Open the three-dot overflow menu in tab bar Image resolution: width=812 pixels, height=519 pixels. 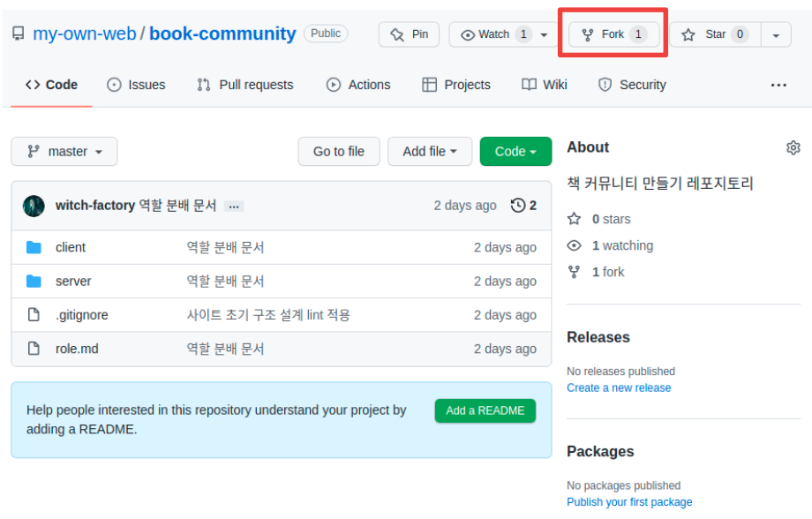click(x=778, y=85)
